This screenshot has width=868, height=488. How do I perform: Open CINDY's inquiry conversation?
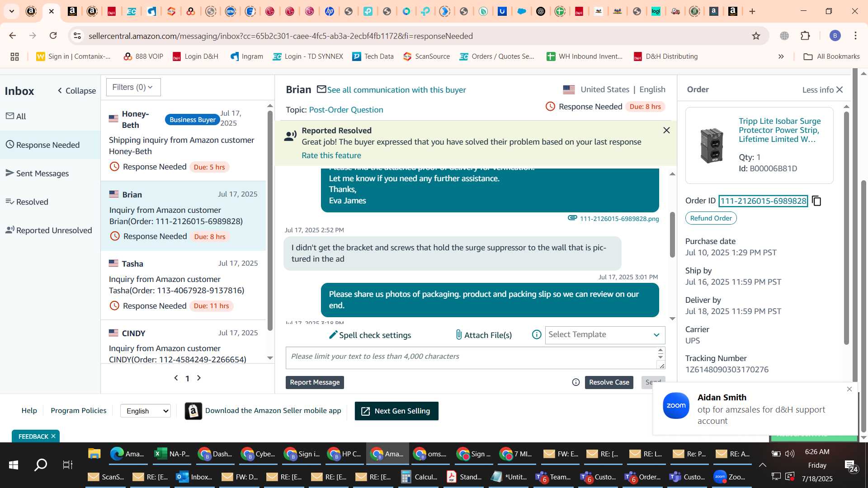[184, 342]
